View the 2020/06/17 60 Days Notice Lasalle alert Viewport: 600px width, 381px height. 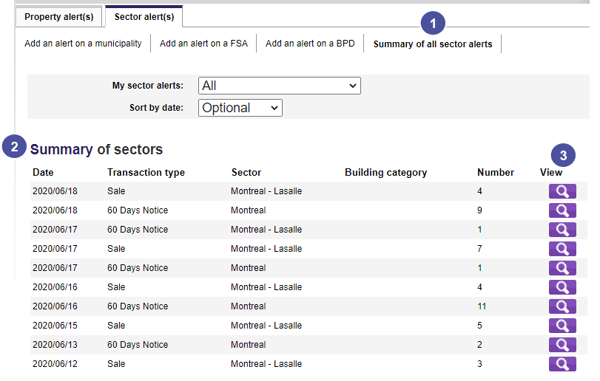[x=562, y=230]
